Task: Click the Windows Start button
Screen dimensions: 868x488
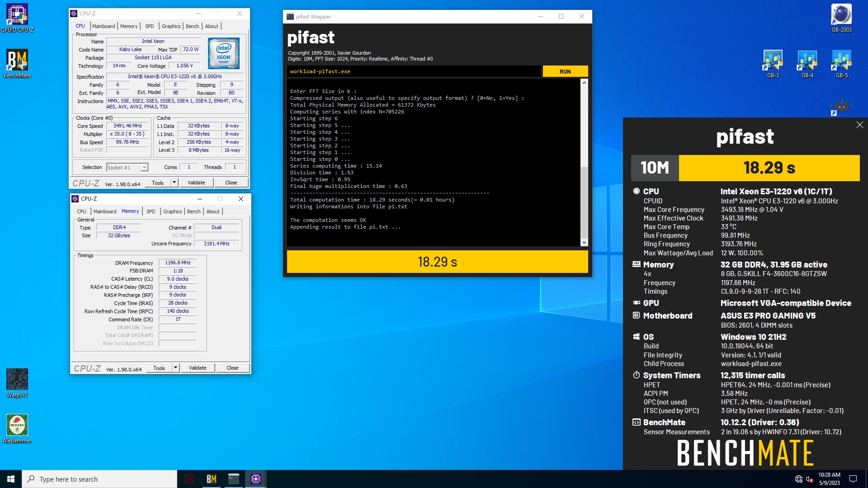Action: point(11,479)
